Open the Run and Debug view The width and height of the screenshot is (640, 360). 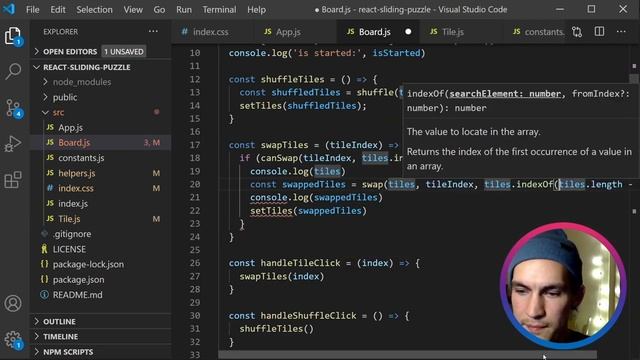[x=13, y=144]
